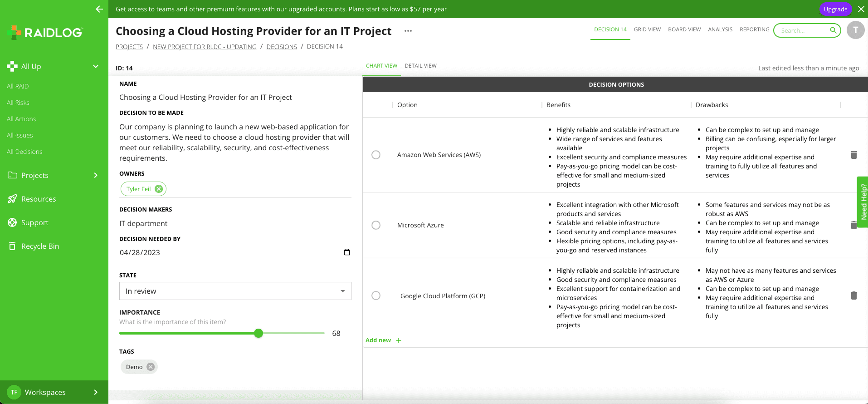Collapse sidebar with the back arrow
Image resolution: width=868 pixels, height=404 pixels.
[99, 9]
